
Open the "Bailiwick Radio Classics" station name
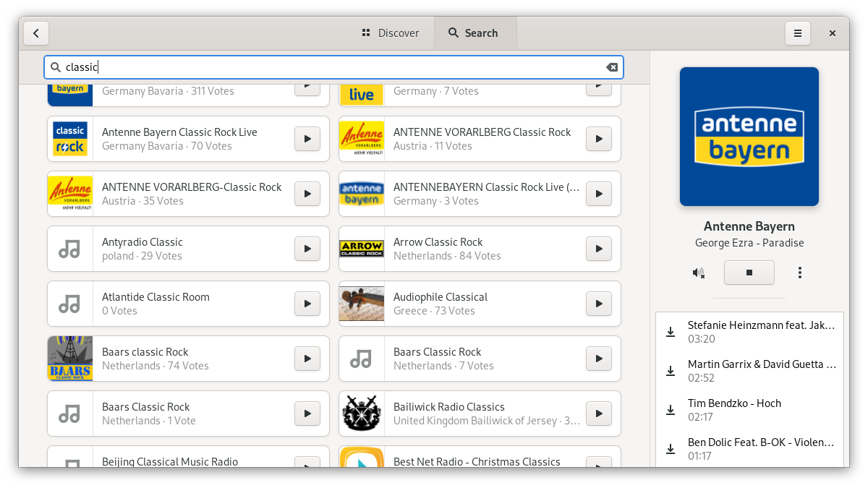(449, 407)
